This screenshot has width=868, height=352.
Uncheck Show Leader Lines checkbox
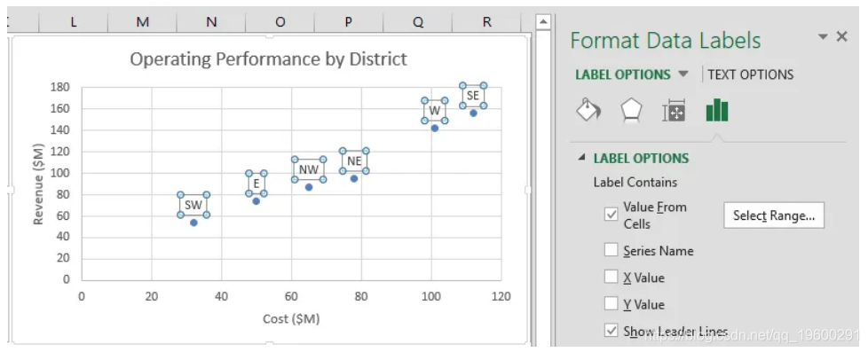(x=611, y=331)
